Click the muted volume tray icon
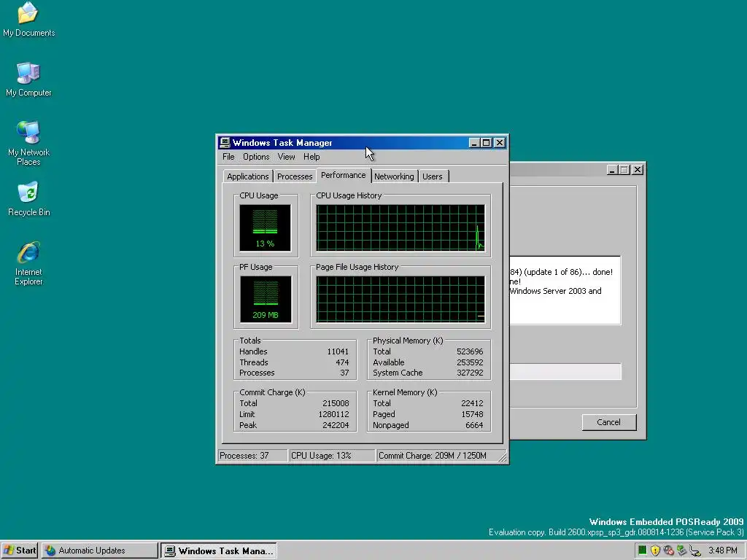The image size is (747, 560). click(668, 551)
